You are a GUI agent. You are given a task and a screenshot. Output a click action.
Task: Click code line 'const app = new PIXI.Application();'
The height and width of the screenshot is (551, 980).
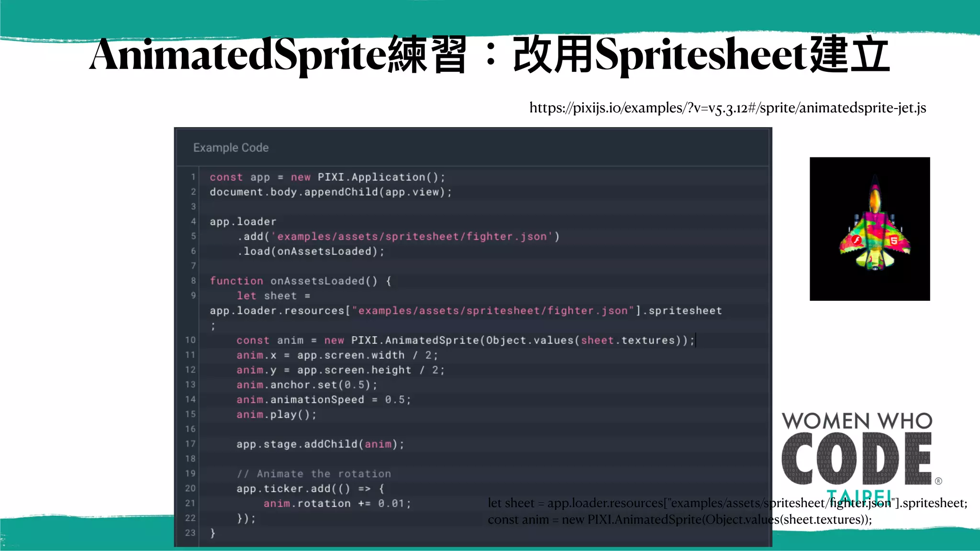point(327,177)
